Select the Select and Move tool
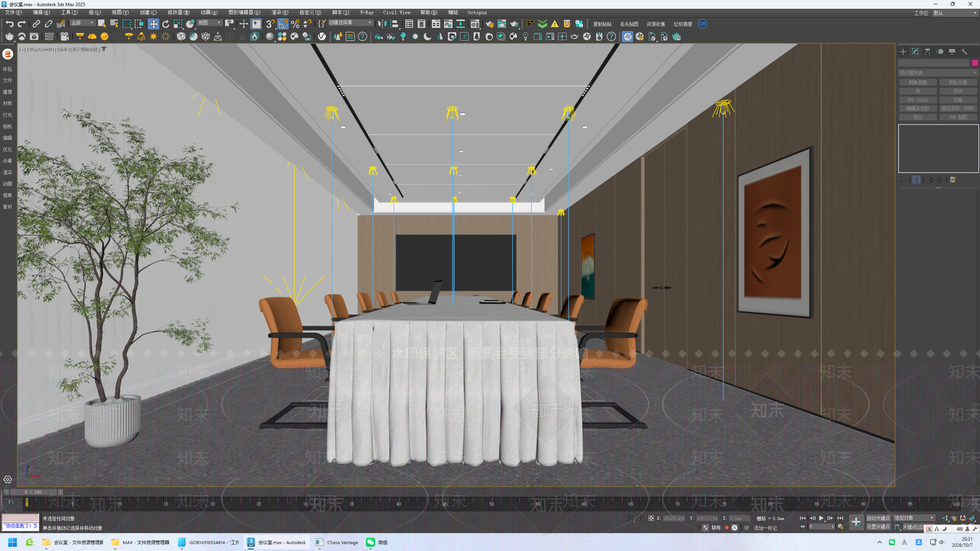 coord(153,24)
